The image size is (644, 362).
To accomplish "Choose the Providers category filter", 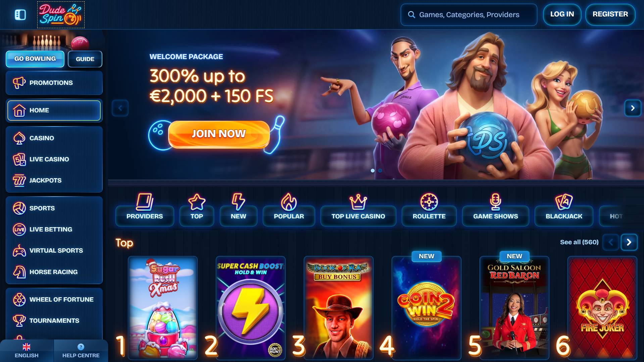I will (x=145, y=216).
